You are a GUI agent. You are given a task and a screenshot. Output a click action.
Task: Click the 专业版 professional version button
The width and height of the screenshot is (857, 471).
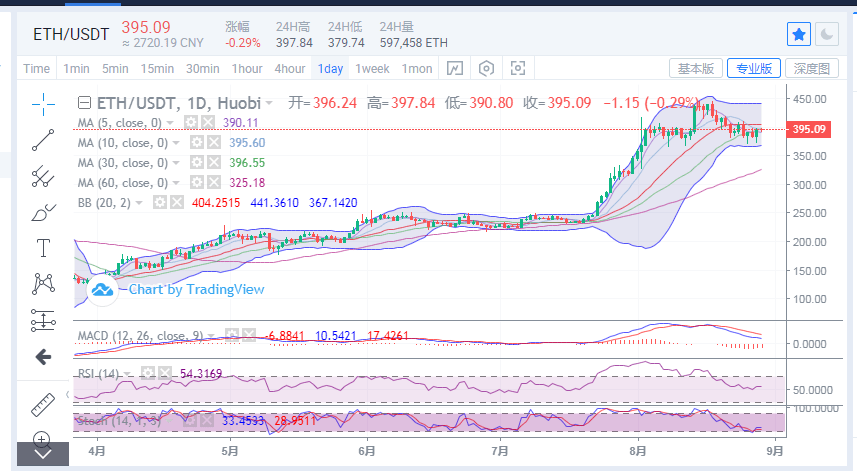[754, 68]
